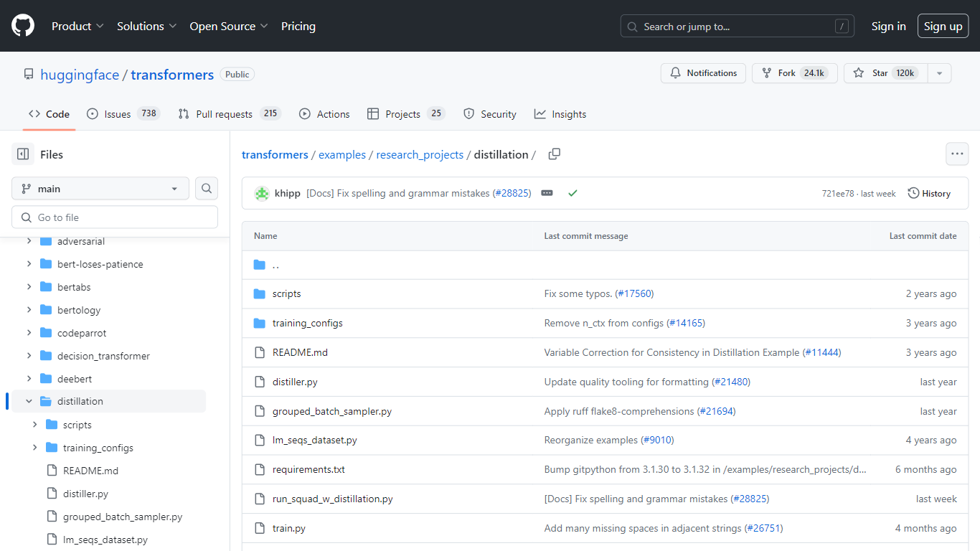The image size is (980, 551).
Task: Click requirements.txt file icon in table
Action: point(260,469)
